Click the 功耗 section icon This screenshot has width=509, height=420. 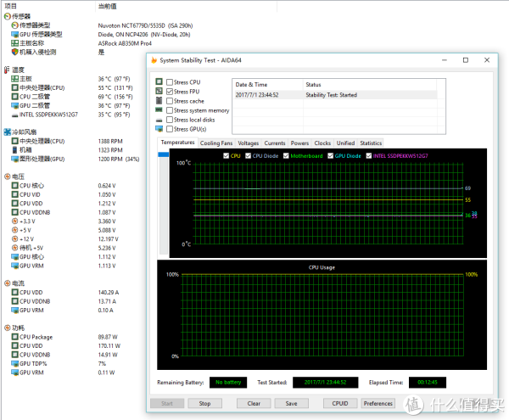point(8,328)
